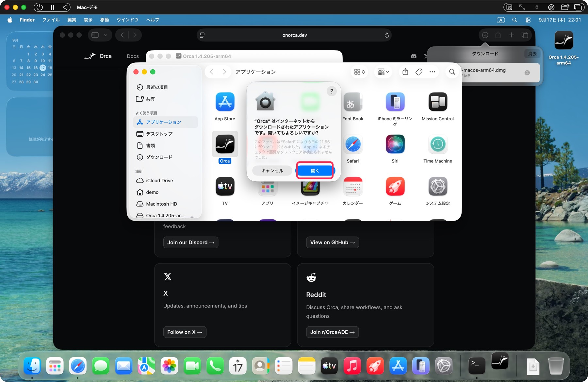588x382 pixels.
Task: Open Spotlight search in menu bar
Action: coord(514,20)
